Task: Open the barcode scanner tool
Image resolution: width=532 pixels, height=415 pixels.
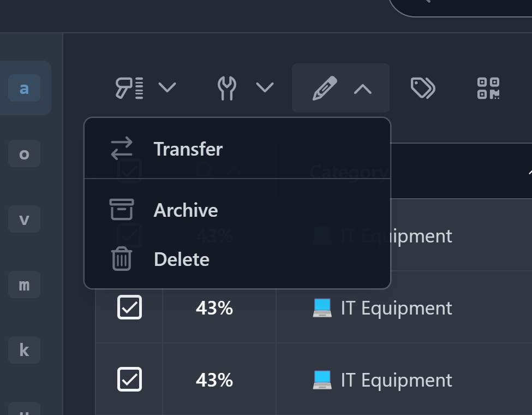Action: point(129,88)
